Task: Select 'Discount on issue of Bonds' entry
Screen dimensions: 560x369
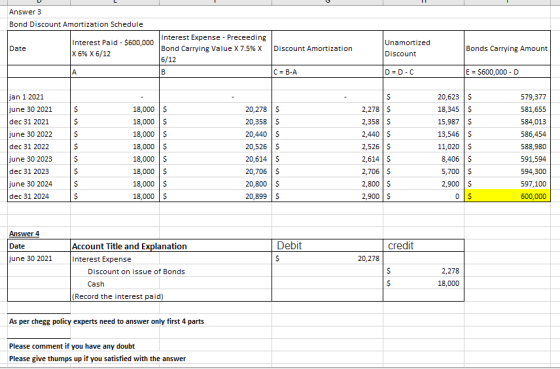Action: [x=136, y=271]
